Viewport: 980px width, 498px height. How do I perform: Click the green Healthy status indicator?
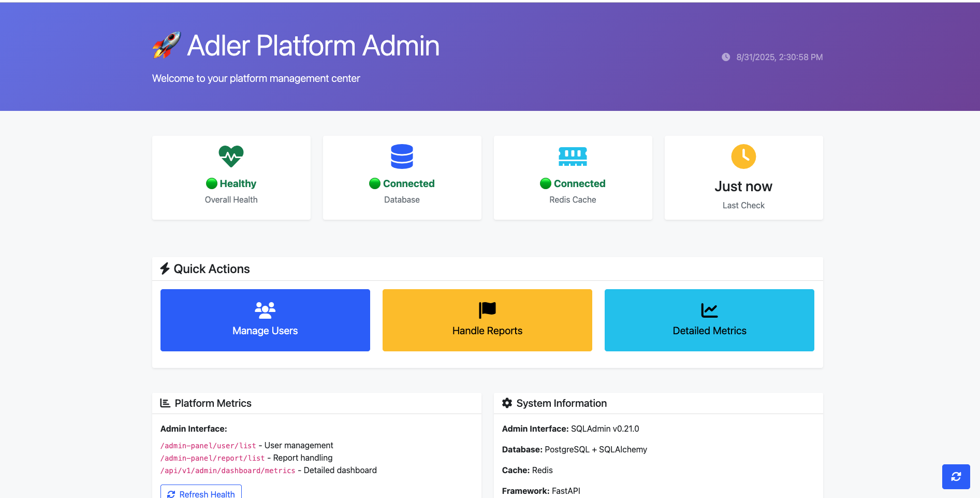[x=231, y=183]
